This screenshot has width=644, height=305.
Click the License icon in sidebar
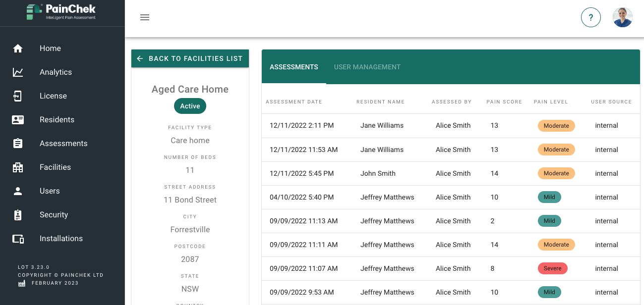pyautogui.click(x=18, y=96)
